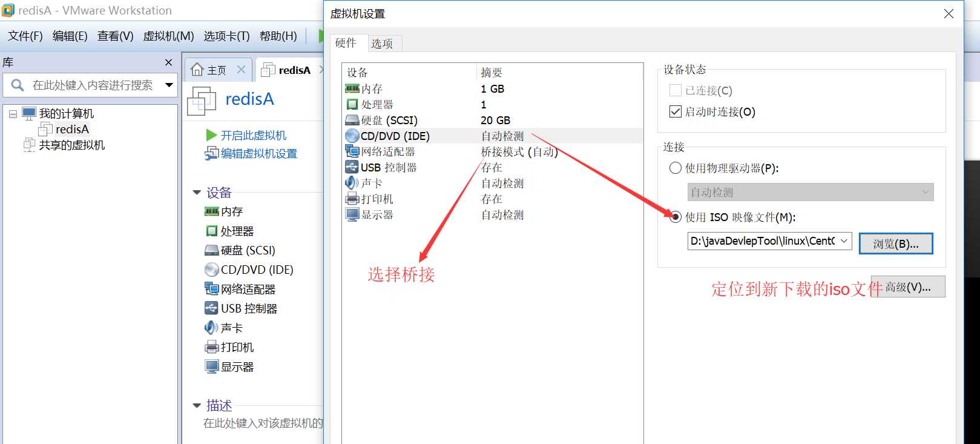This screenshot has height=444, width=980.
Task: Click the home icon on the 主页 tab
Action: tap(197, 70)
